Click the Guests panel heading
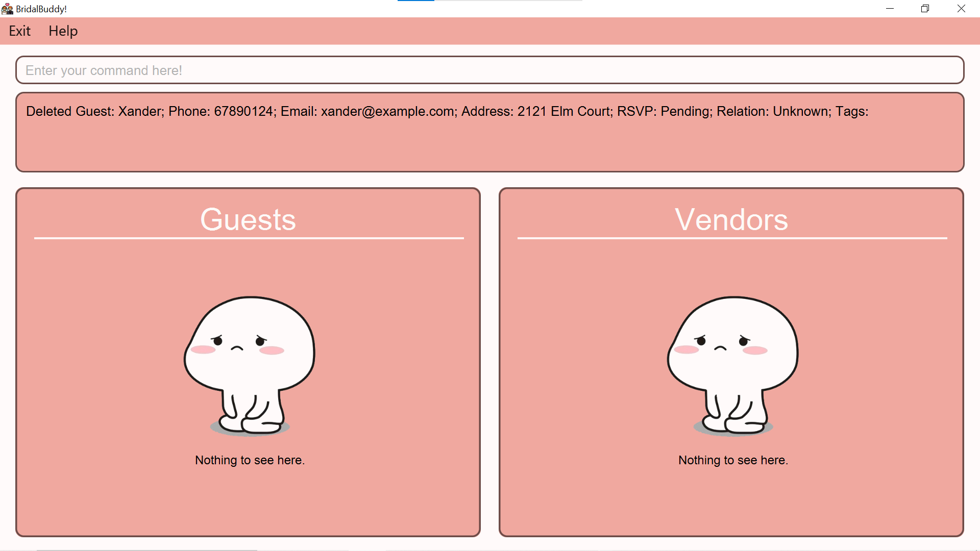The image size is (980, 551). coord(248,219)
